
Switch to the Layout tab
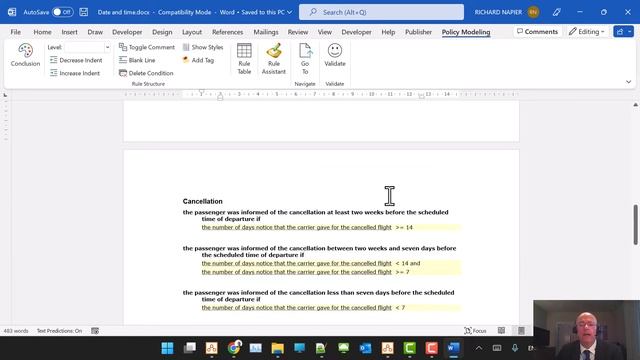[x=192, y=32]
